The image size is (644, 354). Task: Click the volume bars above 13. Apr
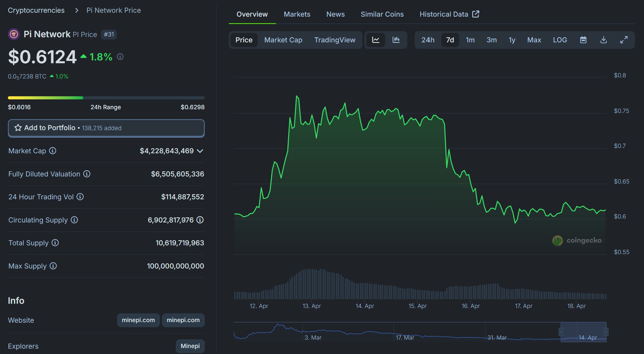[311, 284]
